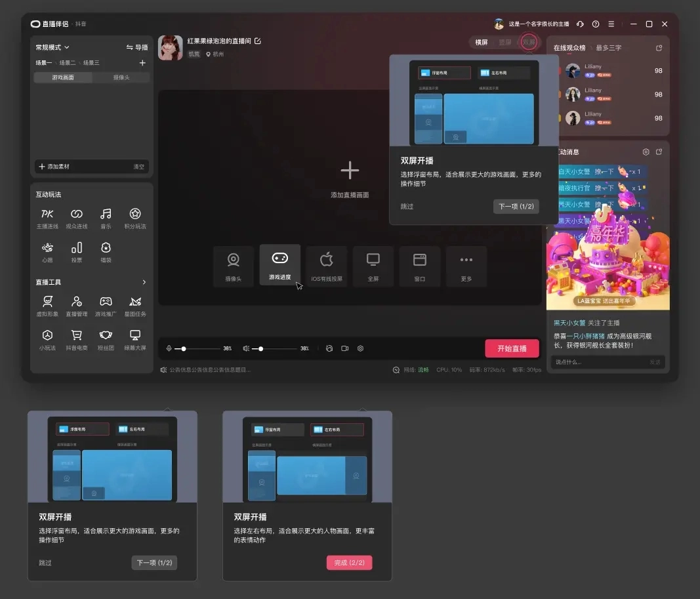The width and height of the screenshot is (700, 599).
Task: Add 全屏 full screen capture source
Action: 373,265
